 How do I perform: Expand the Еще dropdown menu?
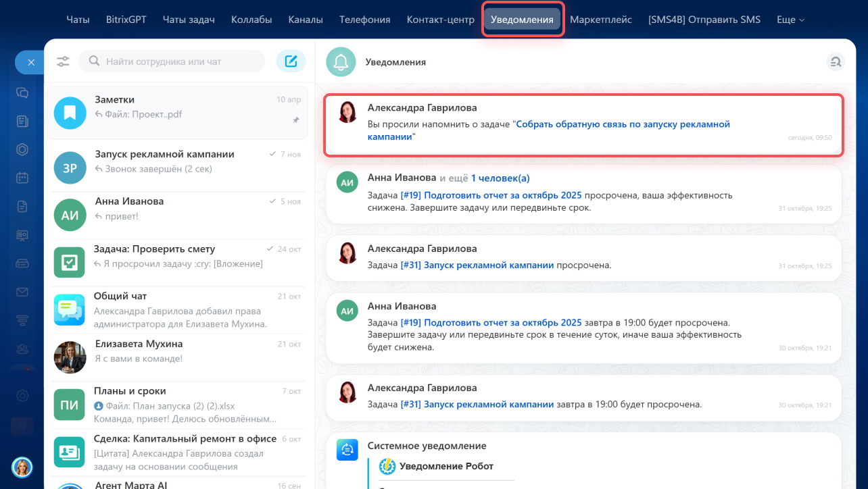(x=790, y=20)
